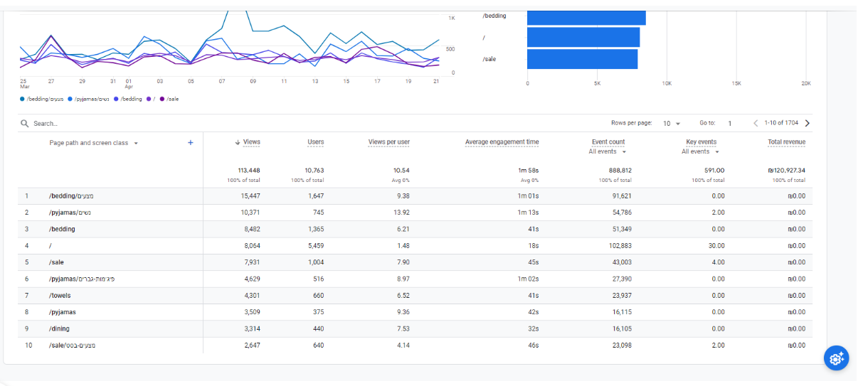
Task: Select row 7 path /towels
Action: 60,296
